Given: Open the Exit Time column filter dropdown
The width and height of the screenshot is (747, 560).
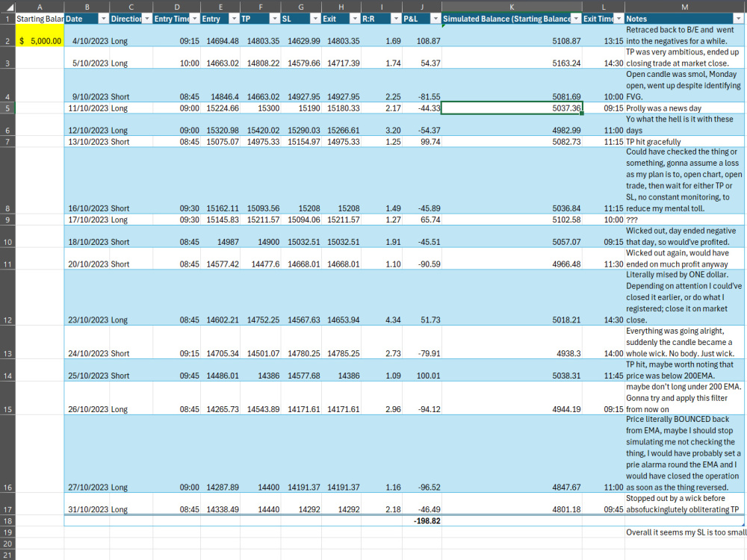Looking at the screenshot, I should click(619, 19).
